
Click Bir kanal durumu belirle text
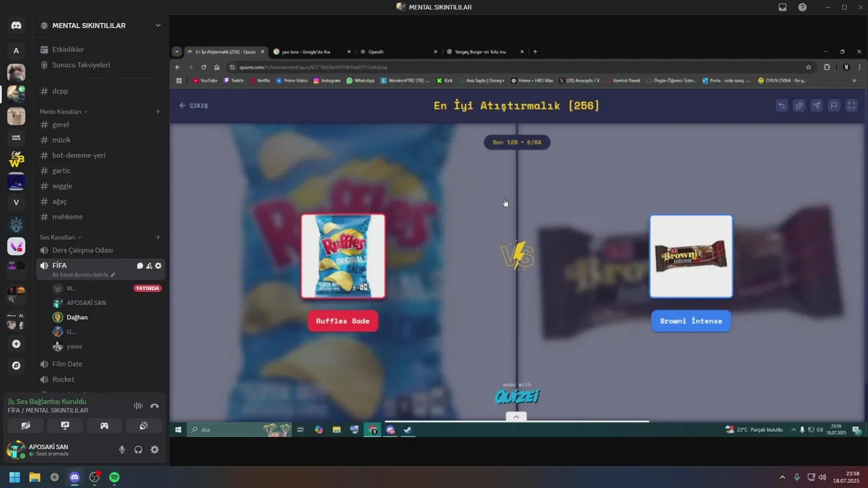pos(81,274)
